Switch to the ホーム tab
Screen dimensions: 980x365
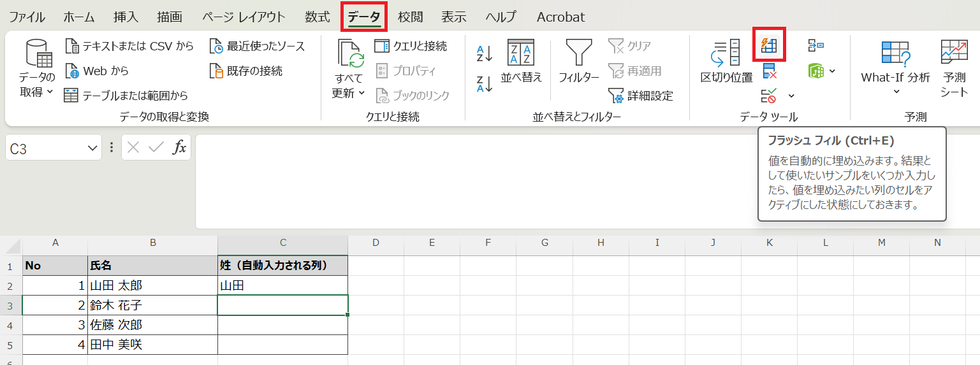[x=78, y=17]
